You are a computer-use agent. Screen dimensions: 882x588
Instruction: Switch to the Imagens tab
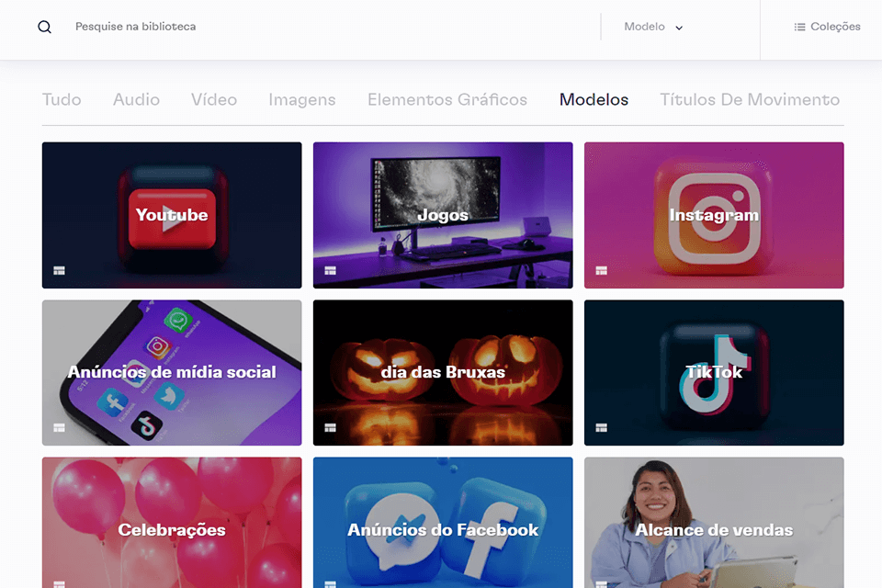tap(301, 99)
